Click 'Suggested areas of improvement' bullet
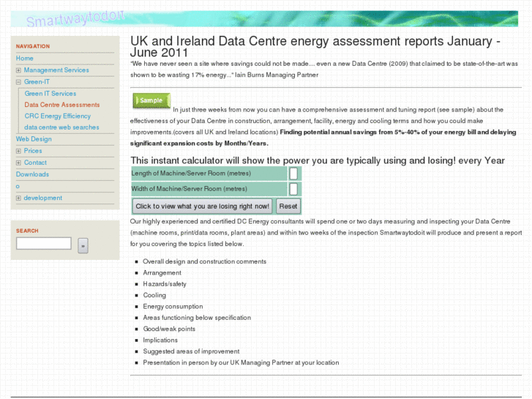Screen dimensions: 532x399 [191, 351]
